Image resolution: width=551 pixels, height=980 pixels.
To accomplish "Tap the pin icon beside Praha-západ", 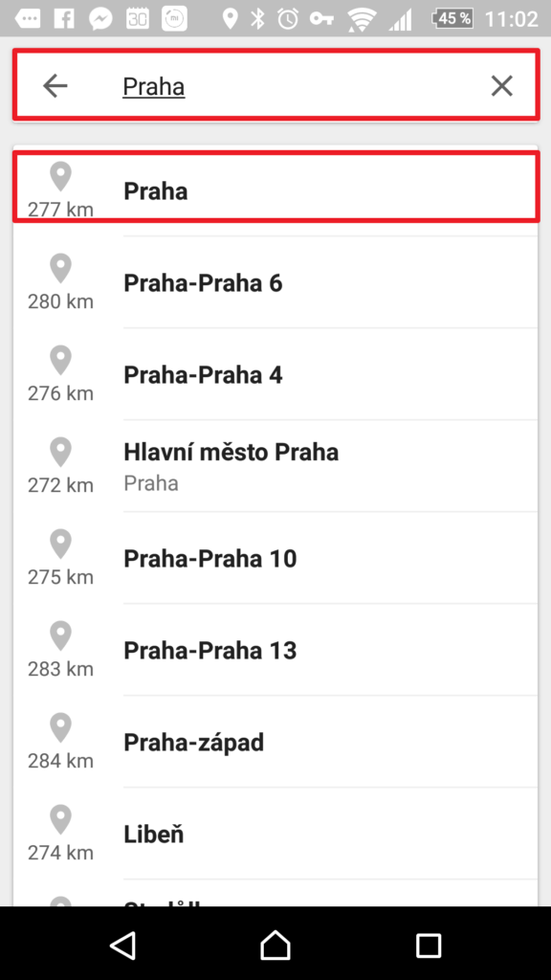I will 60,728.
